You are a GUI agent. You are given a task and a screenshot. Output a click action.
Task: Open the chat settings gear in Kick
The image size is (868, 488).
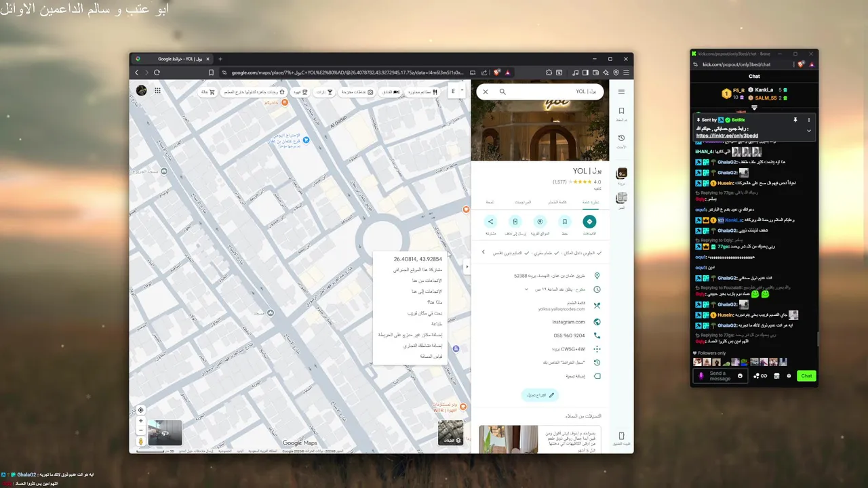789,375
